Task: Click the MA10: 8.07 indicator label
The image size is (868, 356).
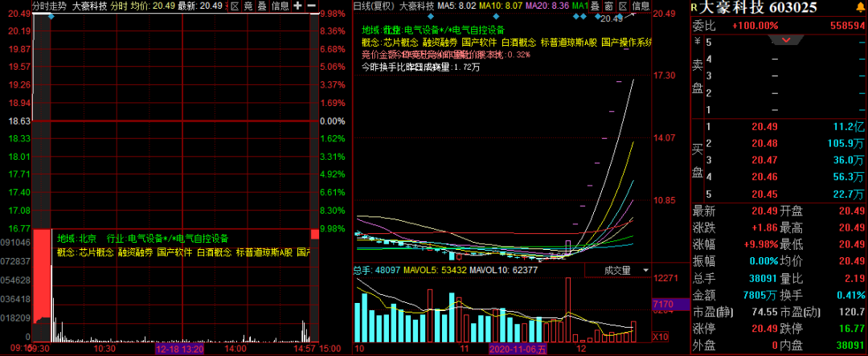Action: tap(501, 6)
